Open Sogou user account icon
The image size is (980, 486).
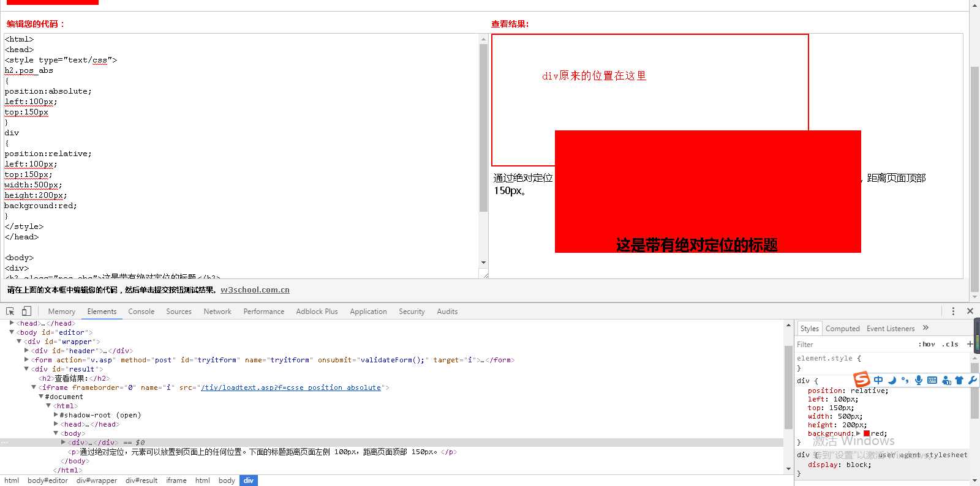click(946, 381)
